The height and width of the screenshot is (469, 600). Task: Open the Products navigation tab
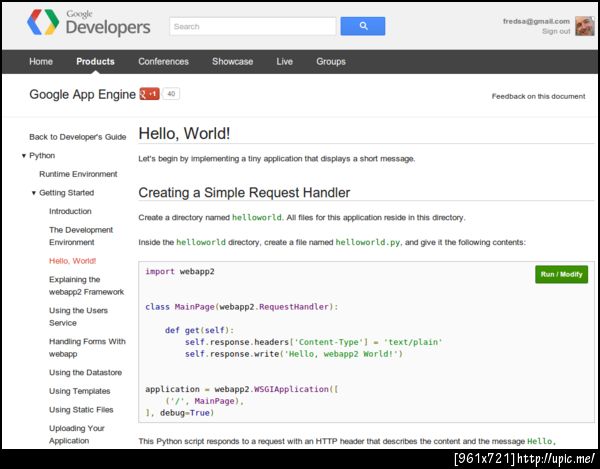click(x=95, y=62)
